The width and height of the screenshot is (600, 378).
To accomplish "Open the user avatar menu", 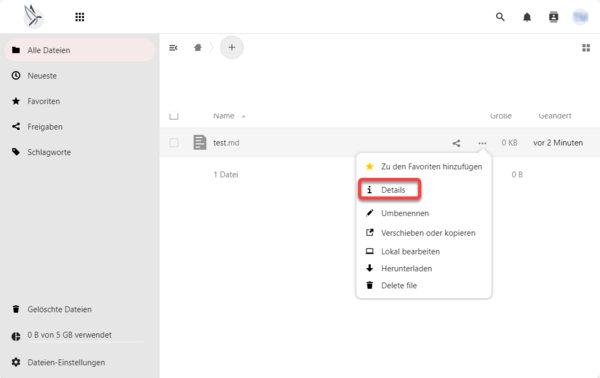I will 580,17.
